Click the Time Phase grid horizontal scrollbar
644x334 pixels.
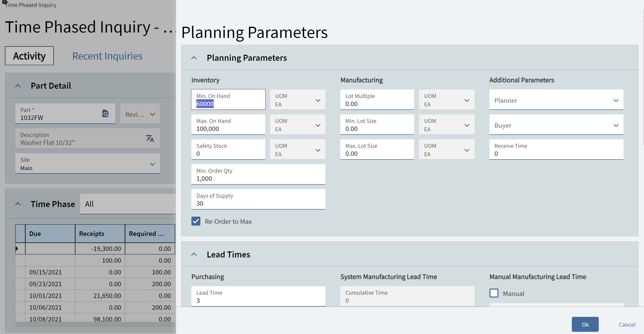click(96, 324)
